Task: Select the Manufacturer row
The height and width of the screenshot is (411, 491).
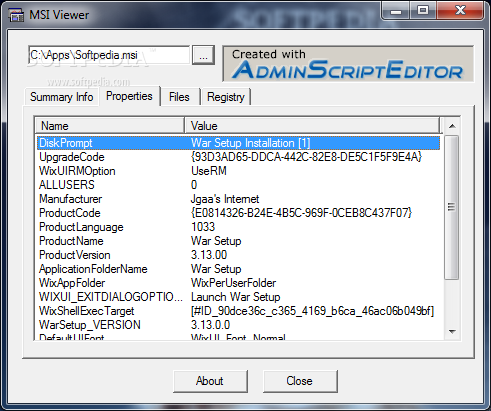Action: (x=238, y=199)
